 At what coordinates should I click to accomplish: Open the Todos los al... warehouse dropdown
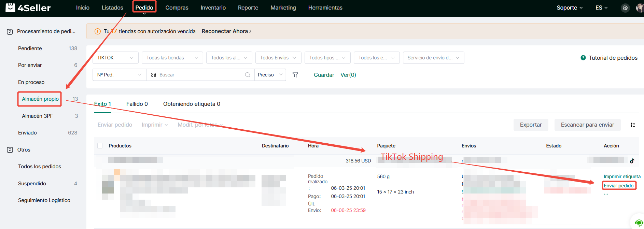[229, 58]
